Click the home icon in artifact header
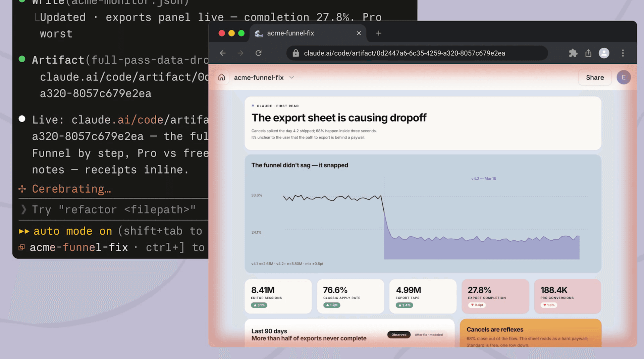Viewport: 644px width, 359px height. tap(222, 77)
